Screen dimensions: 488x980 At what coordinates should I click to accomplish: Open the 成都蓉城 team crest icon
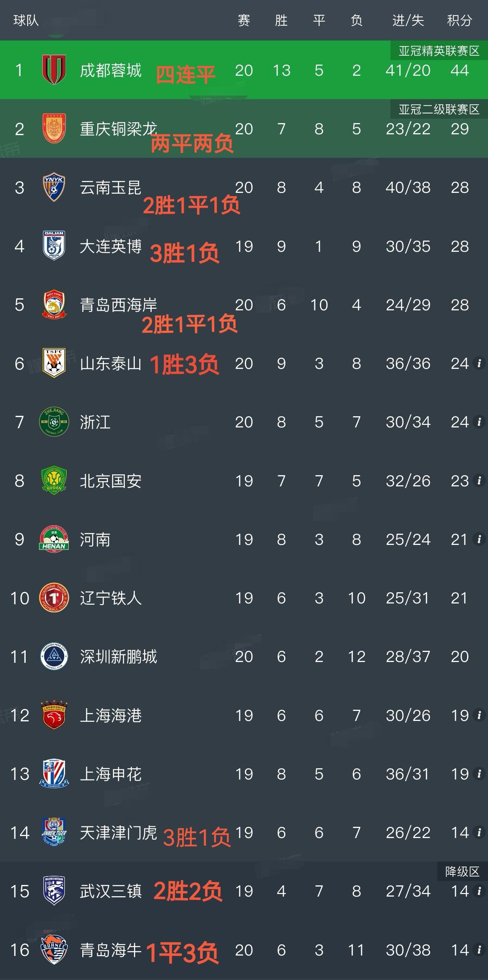(x=54, y=70)
